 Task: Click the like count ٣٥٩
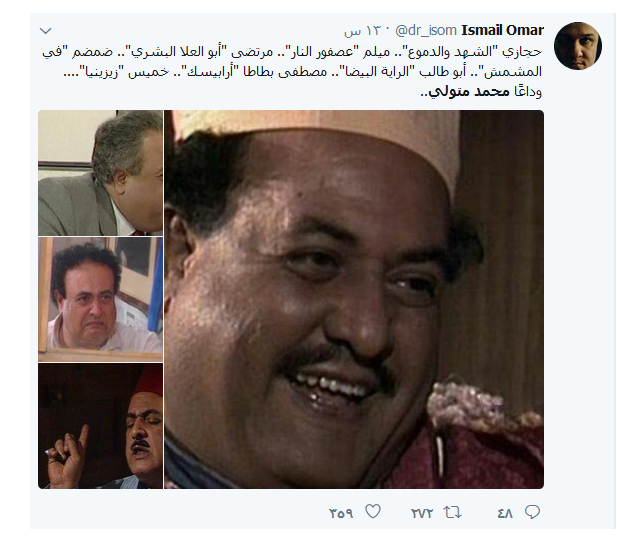click(x=341, y=513)
